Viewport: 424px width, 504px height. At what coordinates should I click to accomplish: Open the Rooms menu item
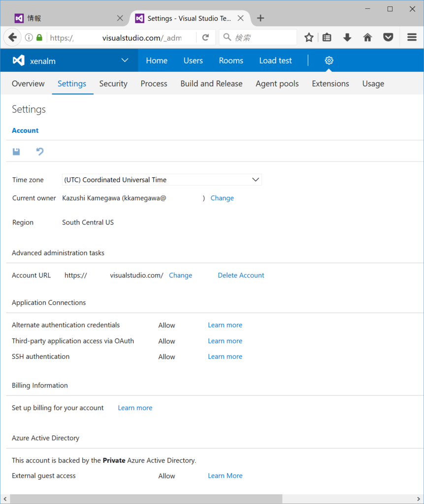click(x=231, y=61)
